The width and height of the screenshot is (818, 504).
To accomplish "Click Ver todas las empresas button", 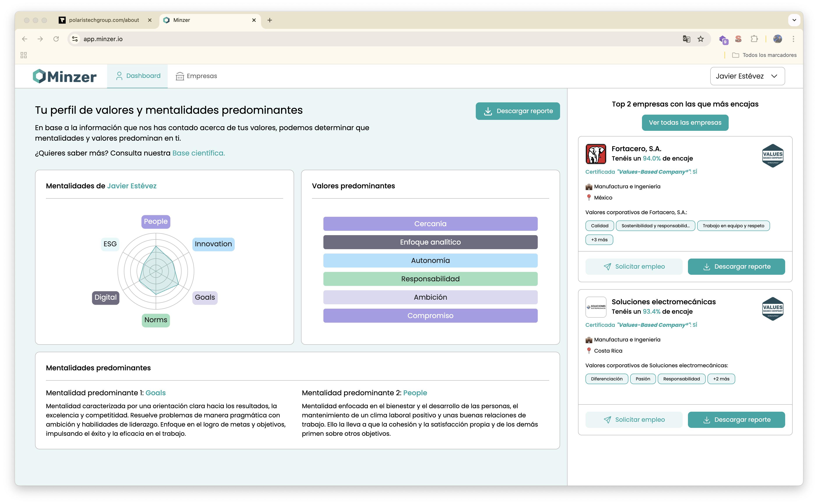I will (x=685, y=123).
